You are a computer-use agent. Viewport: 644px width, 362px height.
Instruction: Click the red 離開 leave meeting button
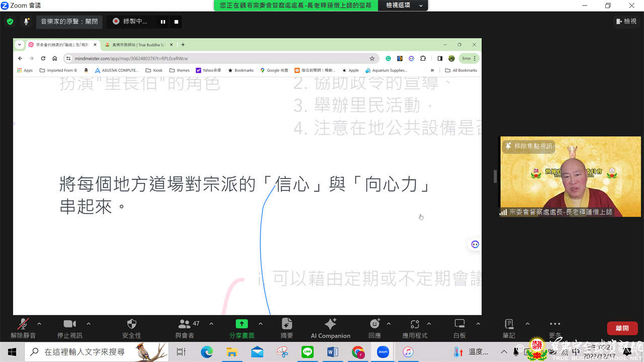(x=622, y=328)
